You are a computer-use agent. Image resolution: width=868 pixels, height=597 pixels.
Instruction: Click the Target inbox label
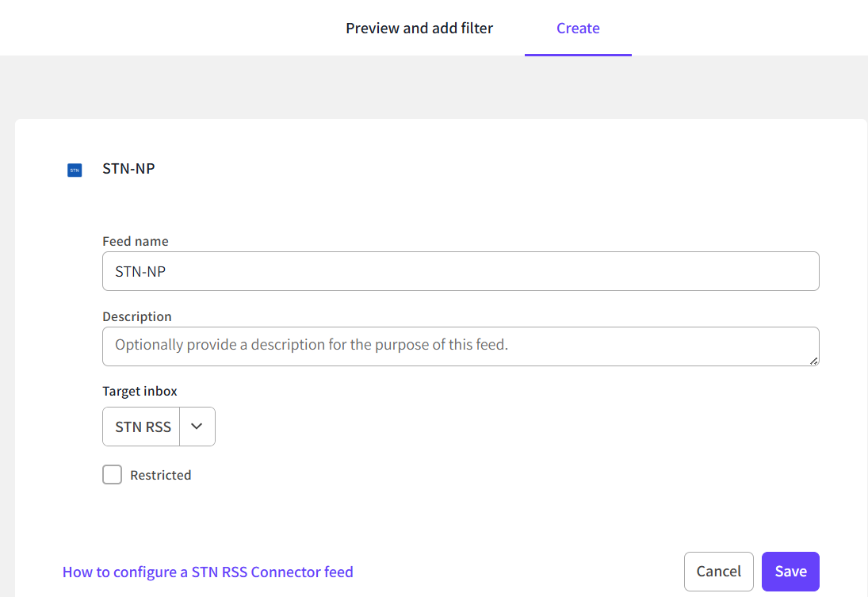coord(140,391)
